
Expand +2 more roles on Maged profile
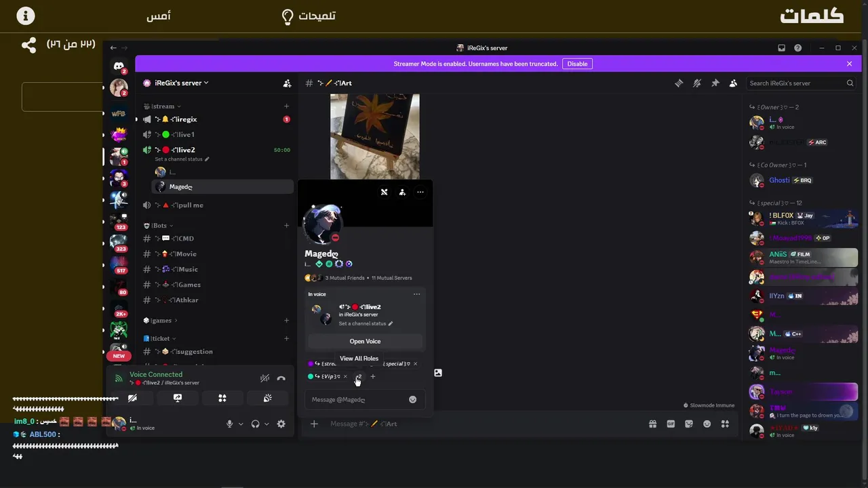coord(358,376)
